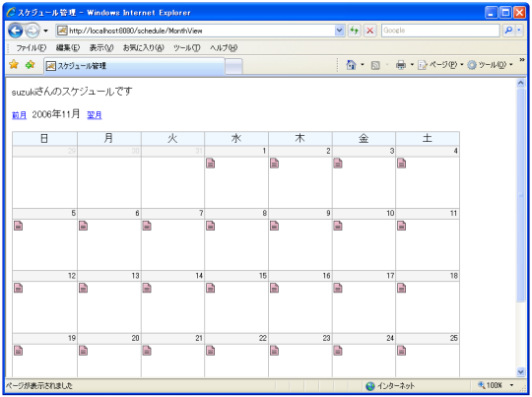This screenshot has width=532, height=397.
Task: Click the Home icon in the command bar
Action: click(351, 64)
